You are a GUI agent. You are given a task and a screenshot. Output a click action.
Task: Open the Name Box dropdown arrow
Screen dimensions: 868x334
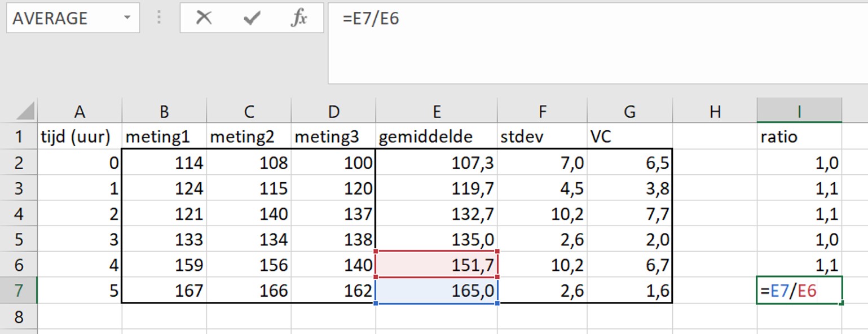(127, 18)
